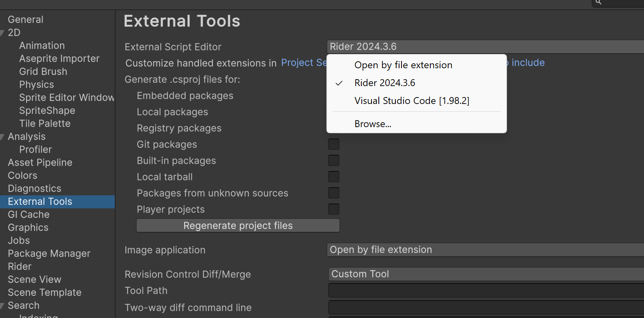The image size is (644, 318).
Task: Collapse the Search section arrow
Action: (x=2, y=306)
